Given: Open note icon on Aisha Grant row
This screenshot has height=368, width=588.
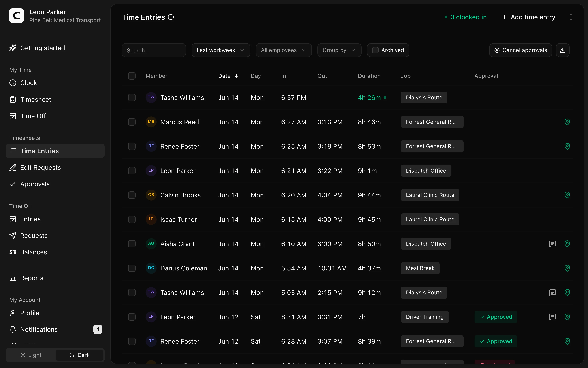Looking at the screenshot, I should coord(552,244).
